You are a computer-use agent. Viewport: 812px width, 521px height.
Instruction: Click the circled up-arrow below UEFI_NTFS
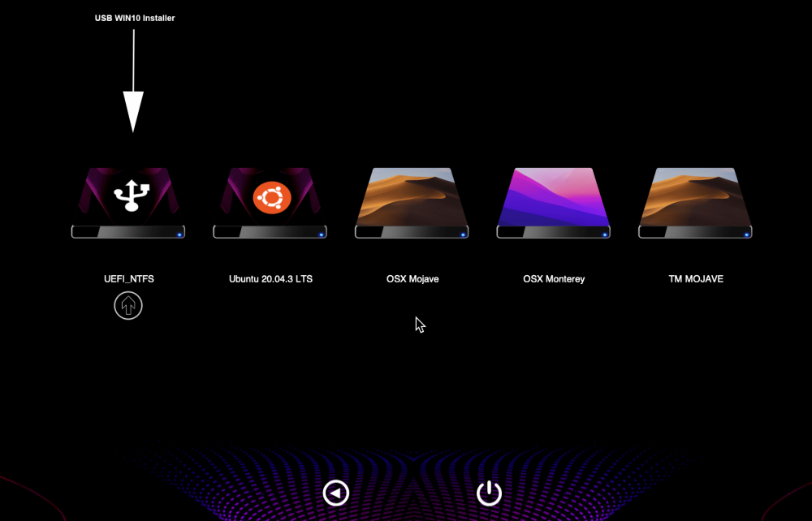[128, 306]
